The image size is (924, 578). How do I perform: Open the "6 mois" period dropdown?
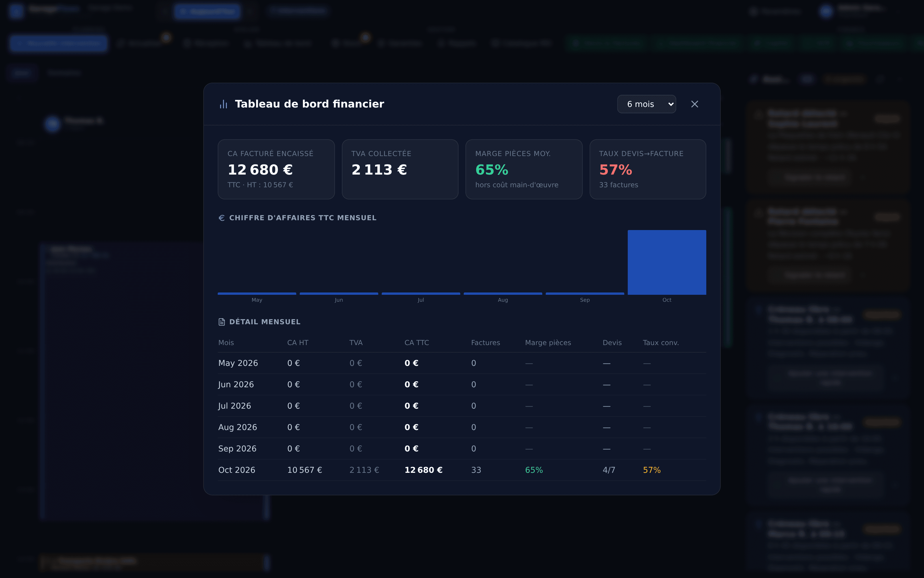(647, 104)
